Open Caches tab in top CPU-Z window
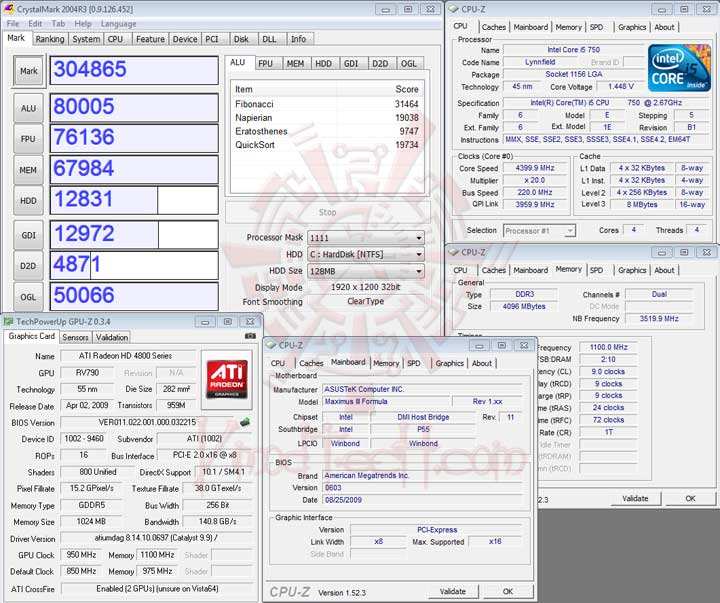Image resolution: width=720 pixels, height=603 pixels. [494, 27]
